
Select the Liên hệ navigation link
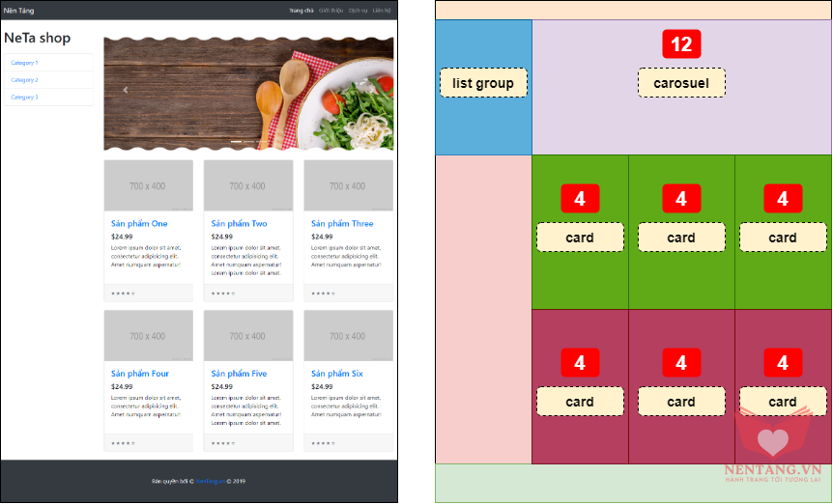[x=383, y=10]
